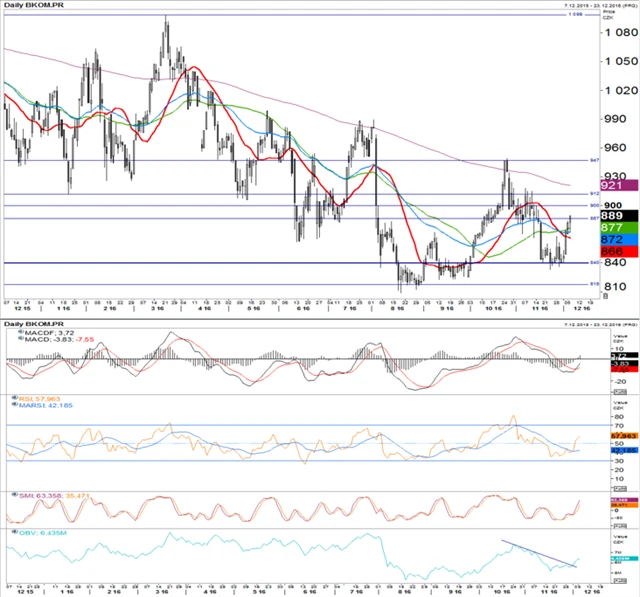
Task: Click the SMI indicator legend label
Action: click(40, 495)
